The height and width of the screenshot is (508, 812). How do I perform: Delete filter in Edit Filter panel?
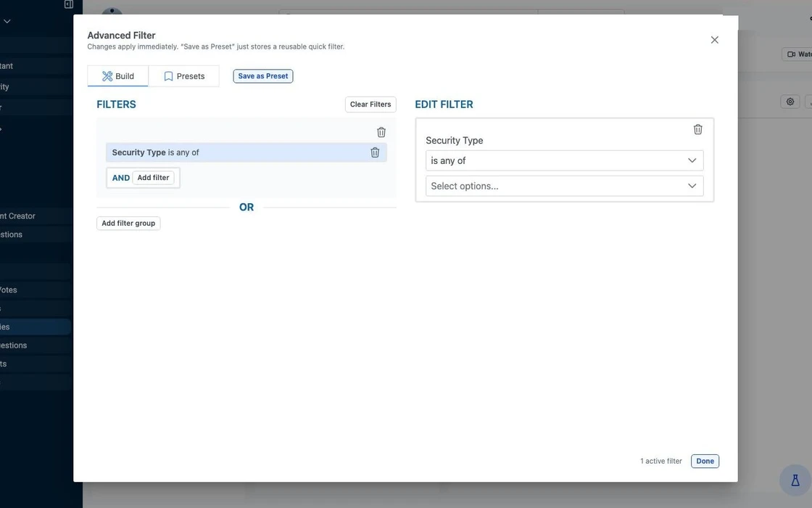(697, 130)
